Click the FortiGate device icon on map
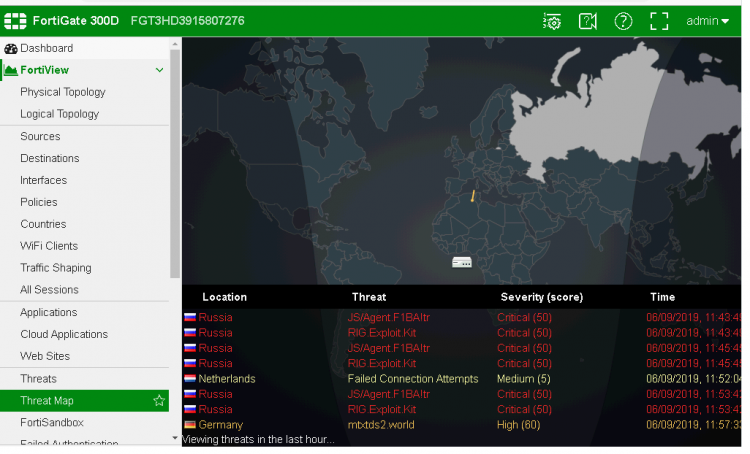The width and height of the screenshot is (750, 454). tap(462, 262)
